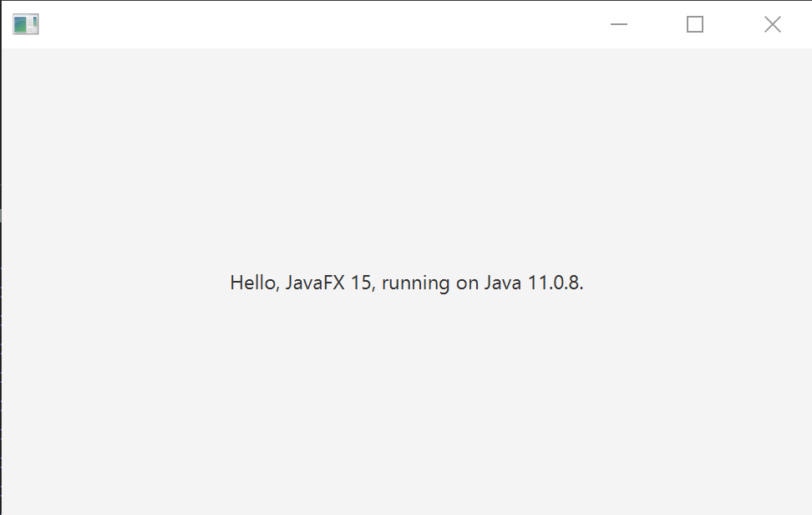Click the empty scene area above the greeting

pyautogui.click(x=406, y=150)
